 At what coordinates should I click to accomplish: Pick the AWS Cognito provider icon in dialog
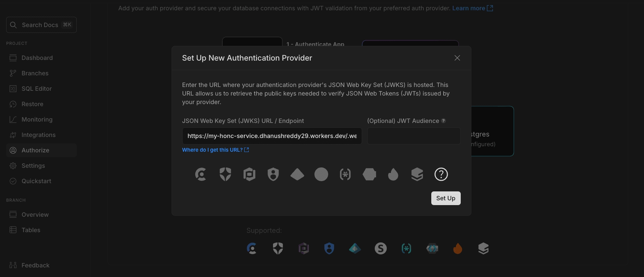[x=249, y=174]
